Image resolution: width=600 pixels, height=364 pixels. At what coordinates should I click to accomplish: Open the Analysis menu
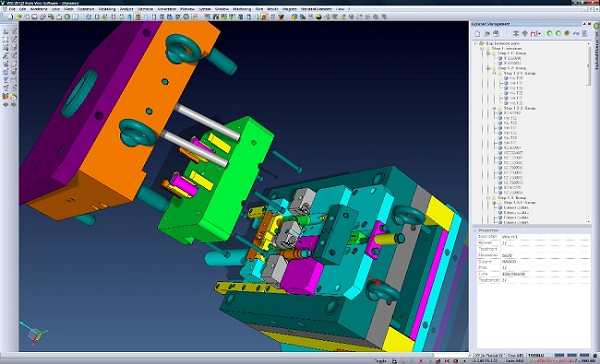point(126,9)
